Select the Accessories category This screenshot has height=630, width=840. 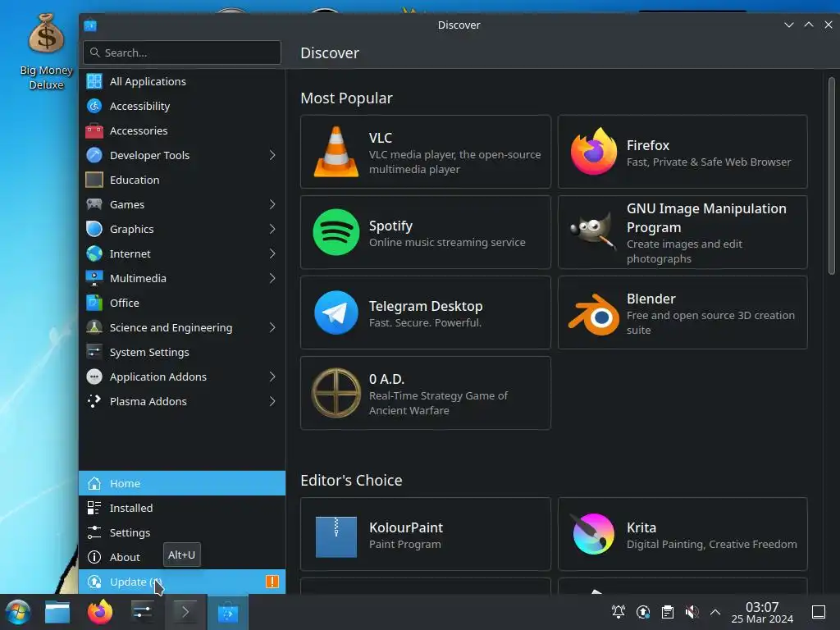click(x=182, y=130)
